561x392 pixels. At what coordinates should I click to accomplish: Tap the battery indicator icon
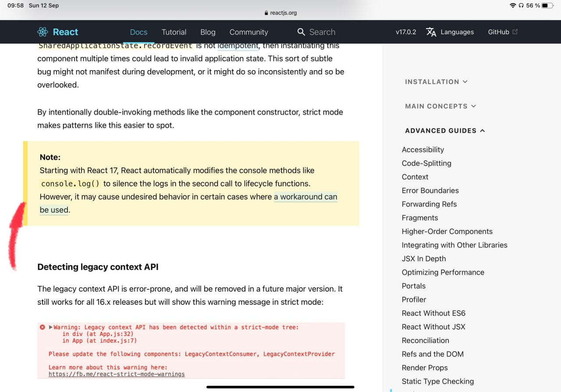coord(547,6)
